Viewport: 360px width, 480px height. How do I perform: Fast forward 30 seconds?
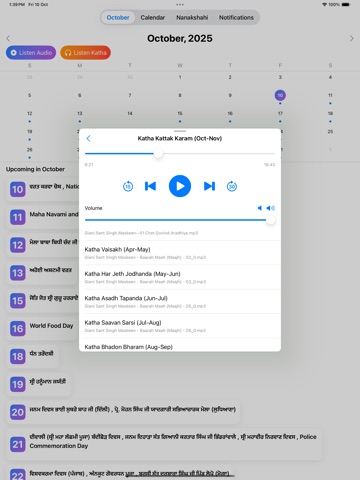coord(232,186)
